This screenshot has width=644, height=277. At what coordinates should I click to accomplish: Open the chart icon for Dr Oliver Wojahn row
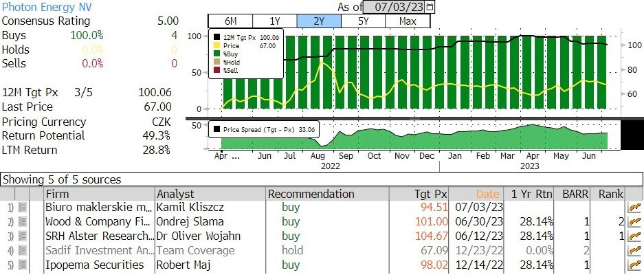click(x=634, y=236)
